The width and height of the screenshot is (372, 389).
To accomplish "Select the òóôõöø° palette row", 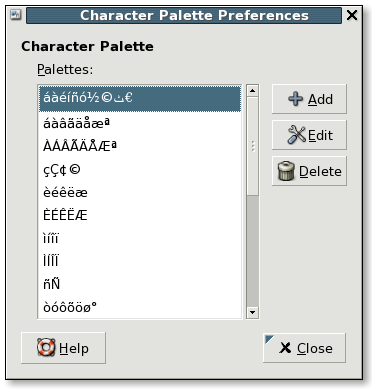I will (140, 307).
